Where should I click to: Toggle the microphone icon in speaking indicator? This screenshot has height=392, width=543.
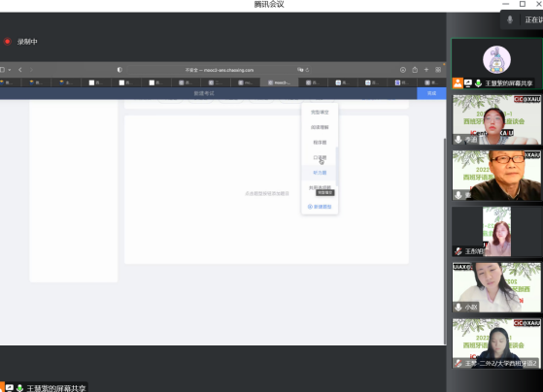pyautogui.click(x=510, y=19)
